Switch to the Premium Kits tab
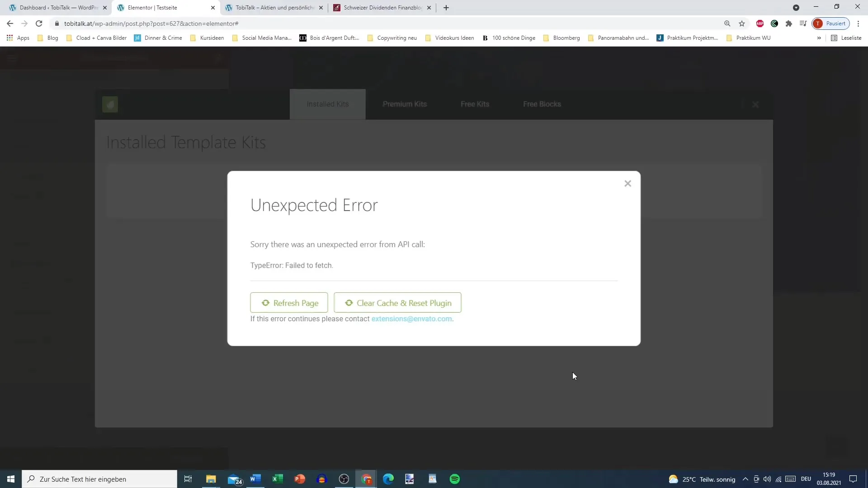Image resolution: width=868 pixels, height=488 pixels. coord(405,104)
